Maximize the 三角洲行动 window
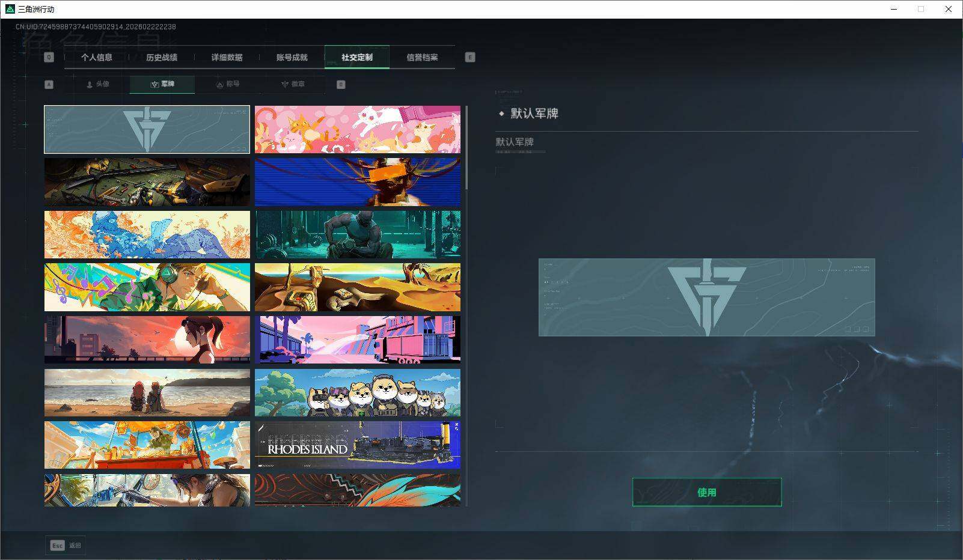Viewport: 963px width, 560px height. tap(921, 9)
